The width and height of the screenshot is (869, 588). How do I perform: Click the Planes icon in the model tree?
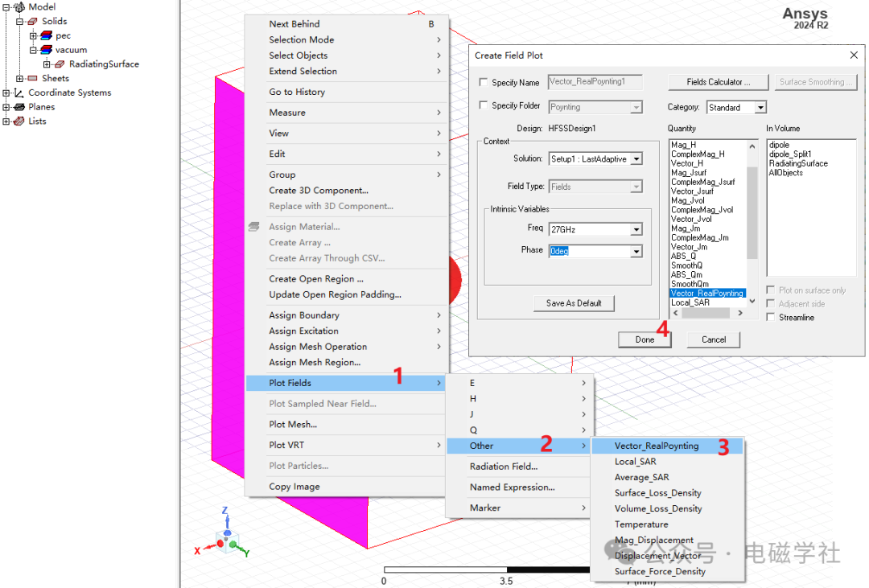click(x=19, y=107)
